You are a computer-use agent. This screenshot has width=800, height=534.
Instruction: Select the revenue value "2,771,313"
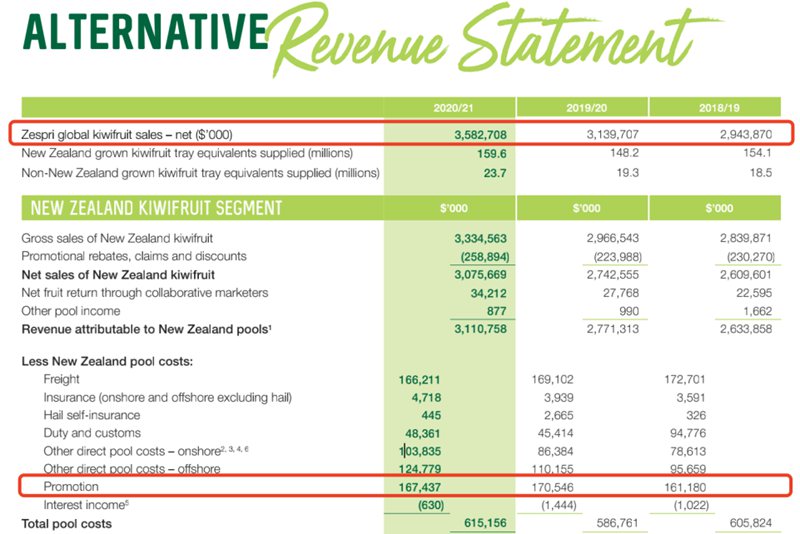click(x=612, y=329)
